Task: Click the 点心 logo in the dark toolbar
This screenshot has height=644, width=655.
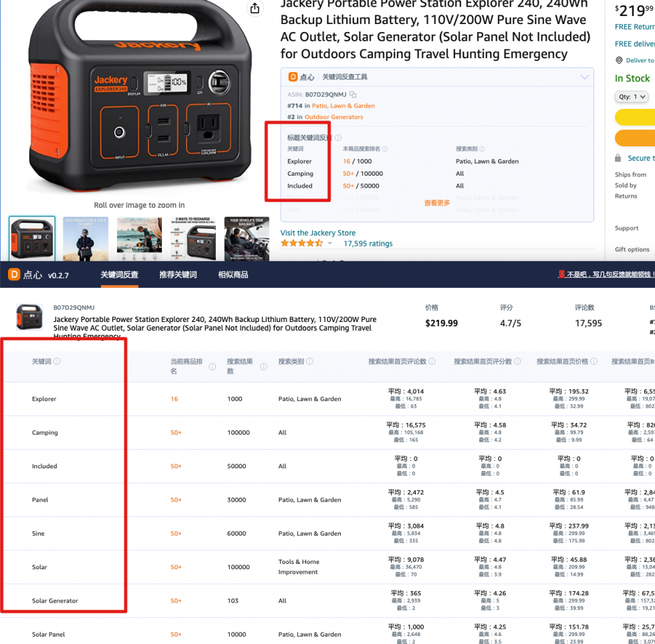Action: (x=14, y=275)
